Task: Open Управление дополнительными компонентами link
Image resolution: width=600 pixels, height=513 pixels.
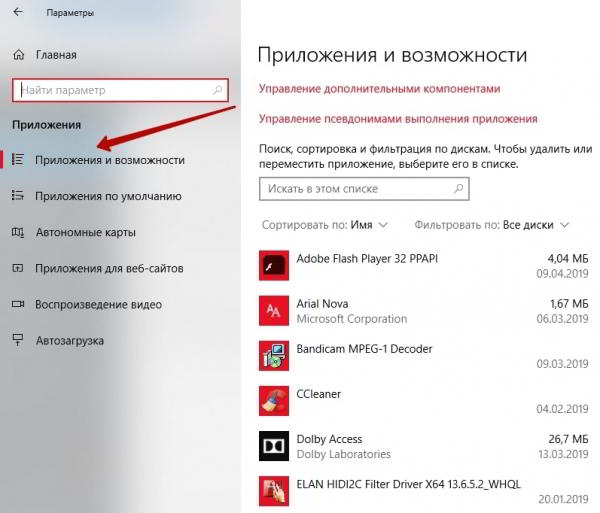Action: [380, 89]
